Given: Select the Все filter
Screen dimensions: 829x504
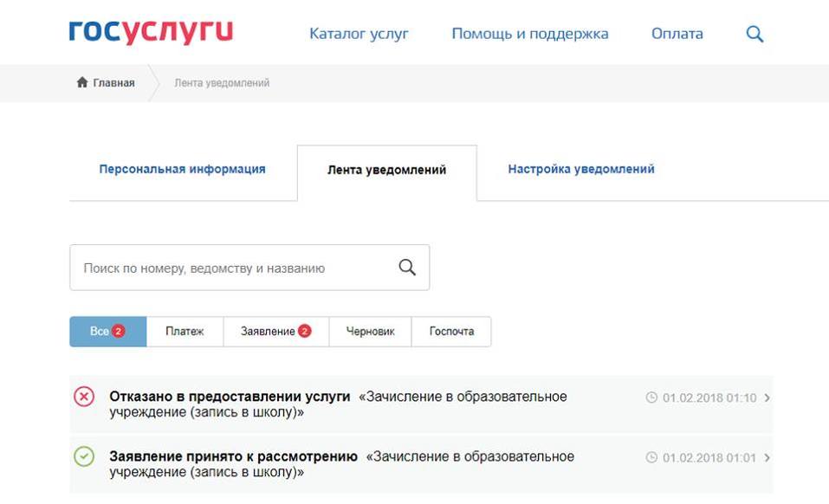Looking at the screenshot, I should click(107, 332).
